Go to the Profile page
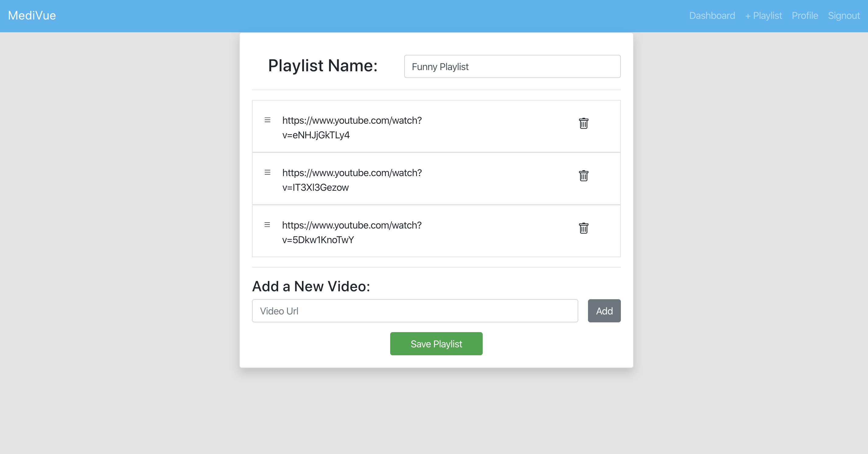868x454 pixels. point(805,16)
